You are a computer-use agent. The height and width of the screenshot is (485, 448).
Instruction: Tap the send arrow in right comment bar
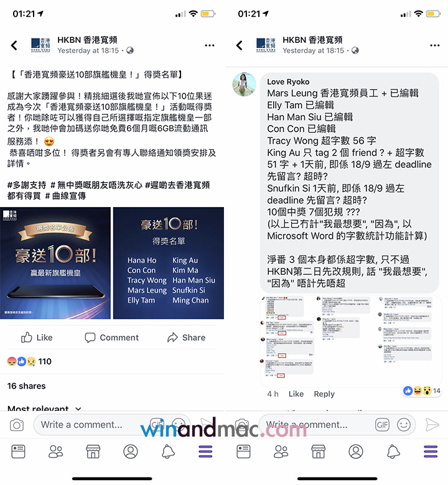[432, 425]
